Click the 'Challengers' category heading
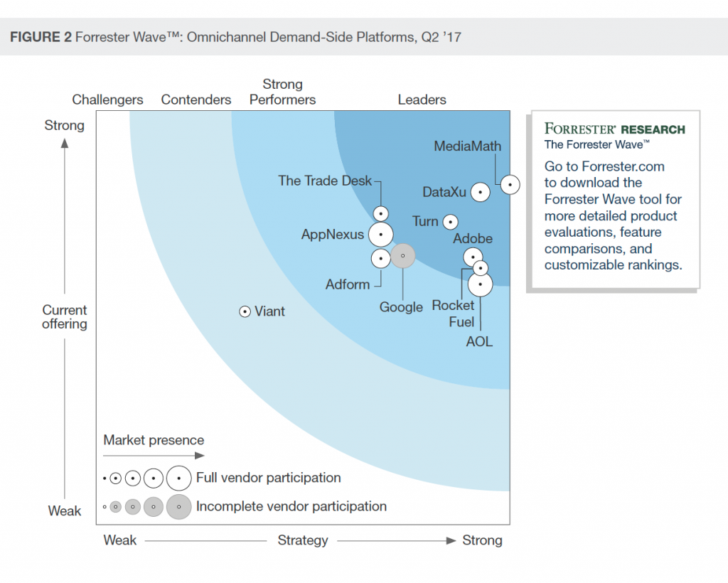Screen dimensions: 728x583 108,100
